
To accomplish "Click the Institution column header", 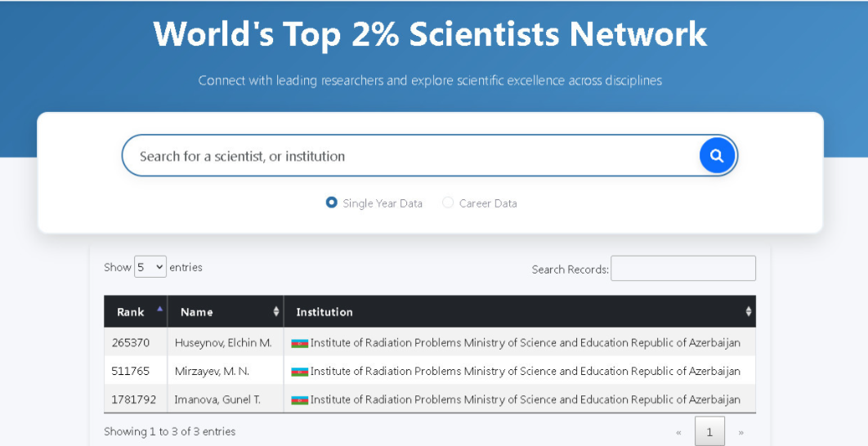I will 324,312.
